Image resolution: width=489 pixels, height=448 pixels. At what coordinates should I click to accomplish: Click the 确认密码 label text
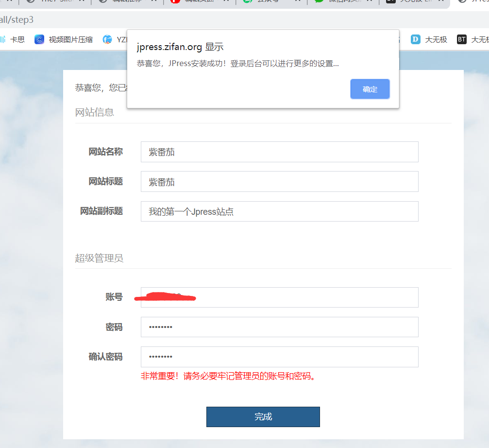pyautogui.click(x=105, y=357)
